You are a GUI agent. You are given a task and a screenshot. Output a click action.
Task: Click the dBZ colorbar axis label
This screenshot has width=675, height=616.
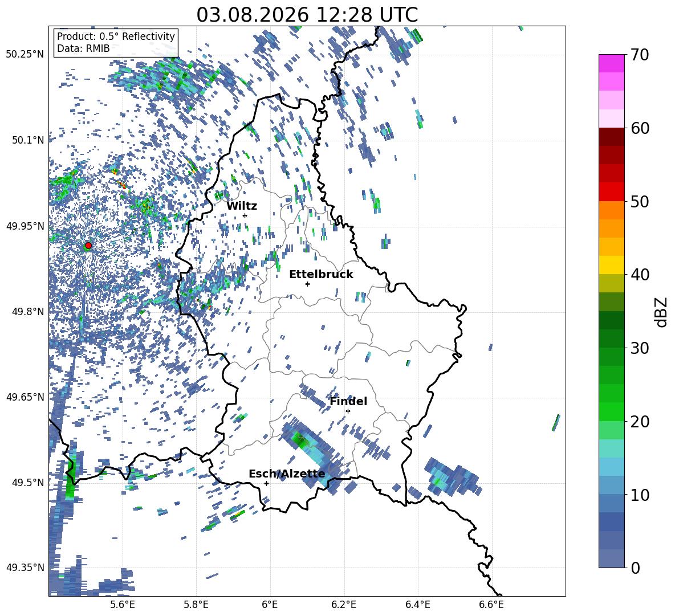tap(661, 312)
